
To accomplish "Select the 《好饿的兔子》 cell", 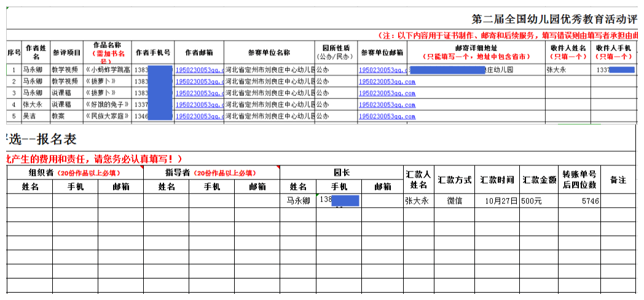I will (x=108, y=105).
